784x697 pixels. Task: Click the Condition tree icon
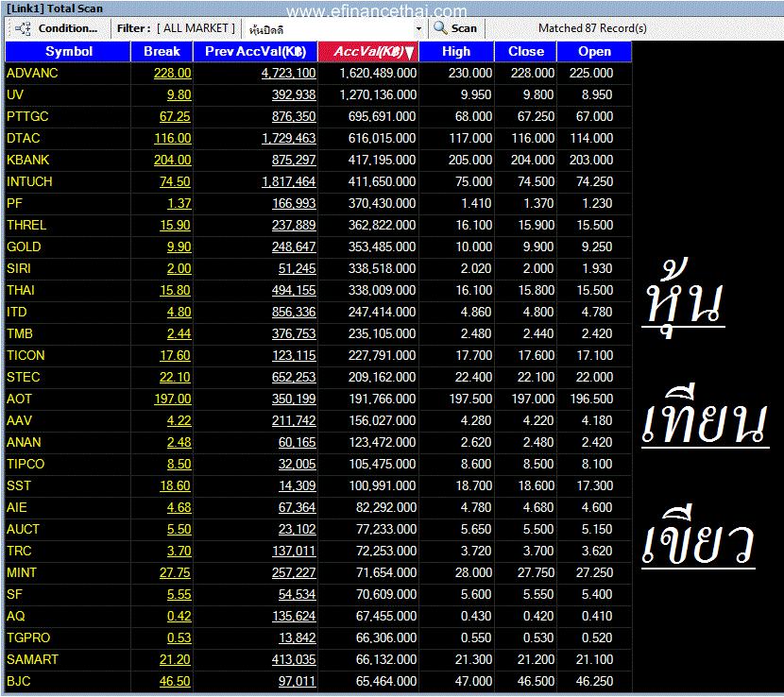point(23,28)
